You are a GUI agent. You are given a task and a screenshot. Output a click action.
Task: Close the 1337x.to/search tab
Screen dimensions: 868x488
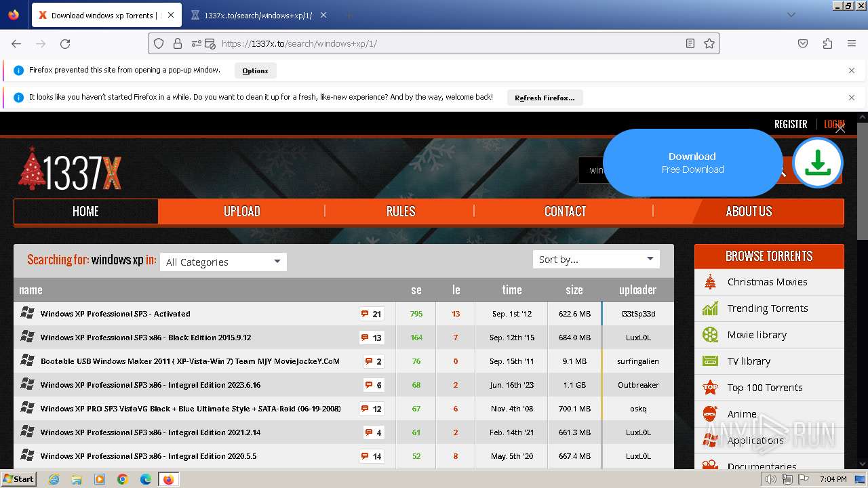point(323,15)
